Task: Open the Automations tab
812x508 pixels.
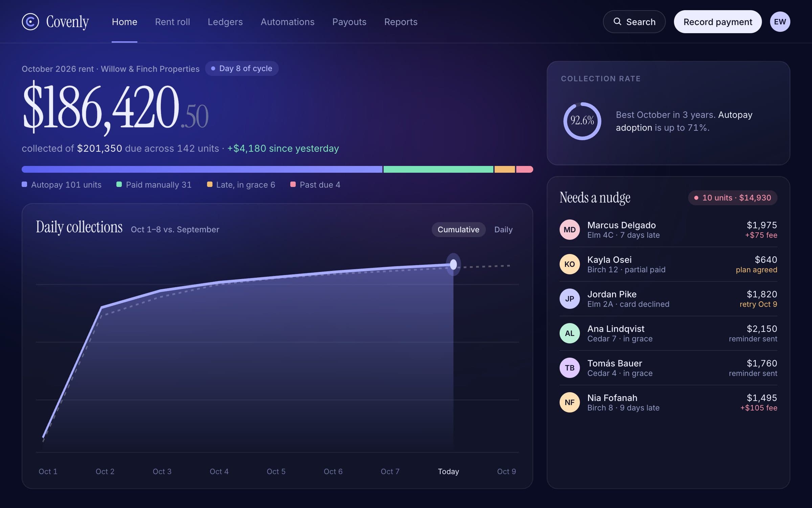Action: pos(288,22)
